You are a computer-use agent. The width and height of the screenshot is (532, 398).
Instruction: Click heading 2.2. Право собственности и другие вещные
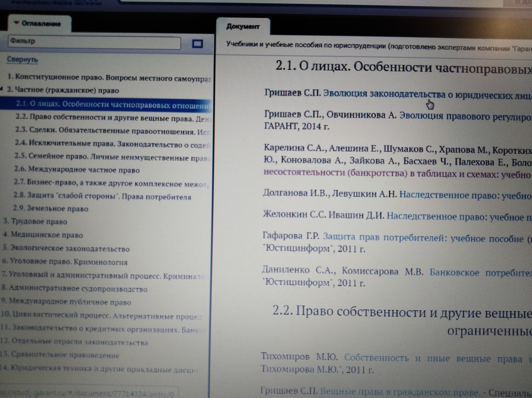[x=402, y=312]
